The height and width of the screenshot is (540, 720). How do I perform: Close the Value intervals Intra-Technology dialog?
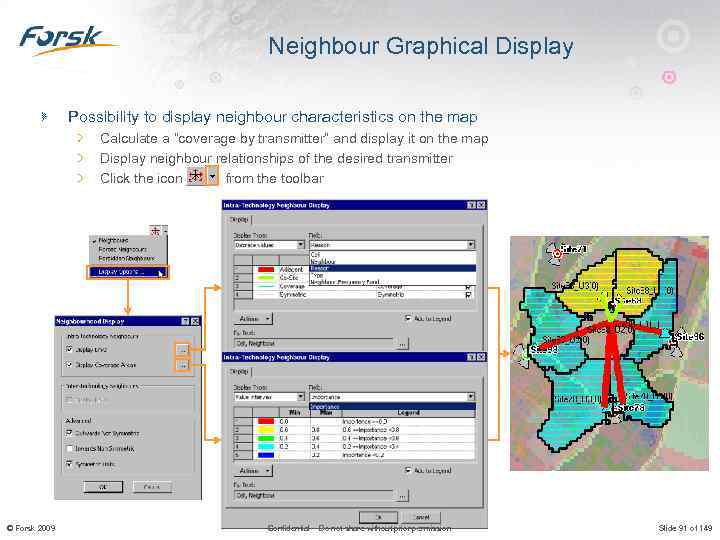(x=481, y=357)
